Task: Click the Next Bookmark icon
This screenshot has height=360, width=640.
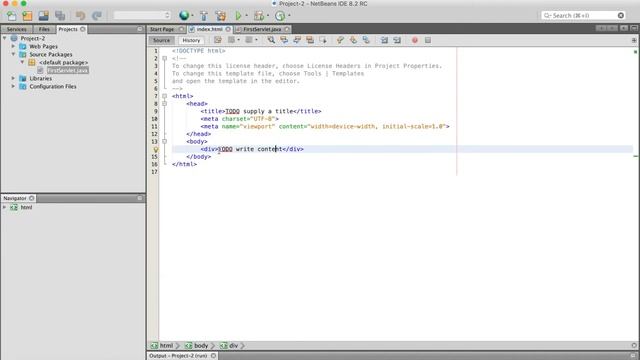Action: click(353, 40)
